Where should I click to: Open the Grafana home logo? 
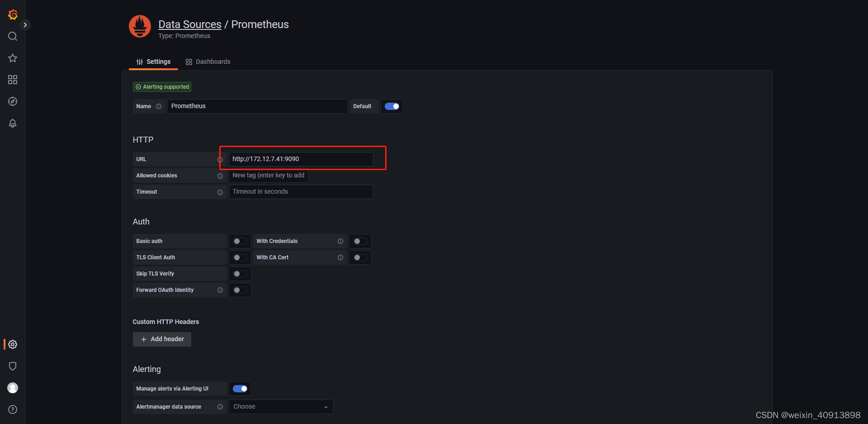click(x=13, y=14)
